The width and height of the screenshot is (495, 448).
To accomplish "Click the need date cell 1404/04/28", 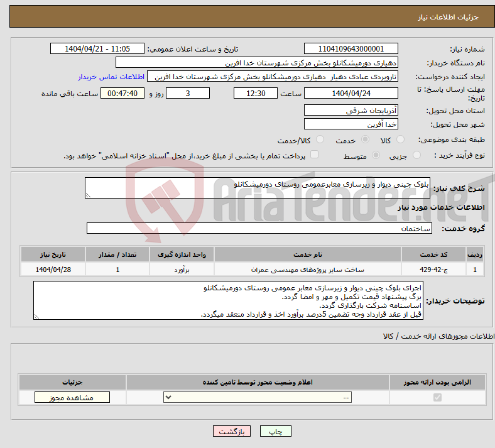I will (53, 270).
